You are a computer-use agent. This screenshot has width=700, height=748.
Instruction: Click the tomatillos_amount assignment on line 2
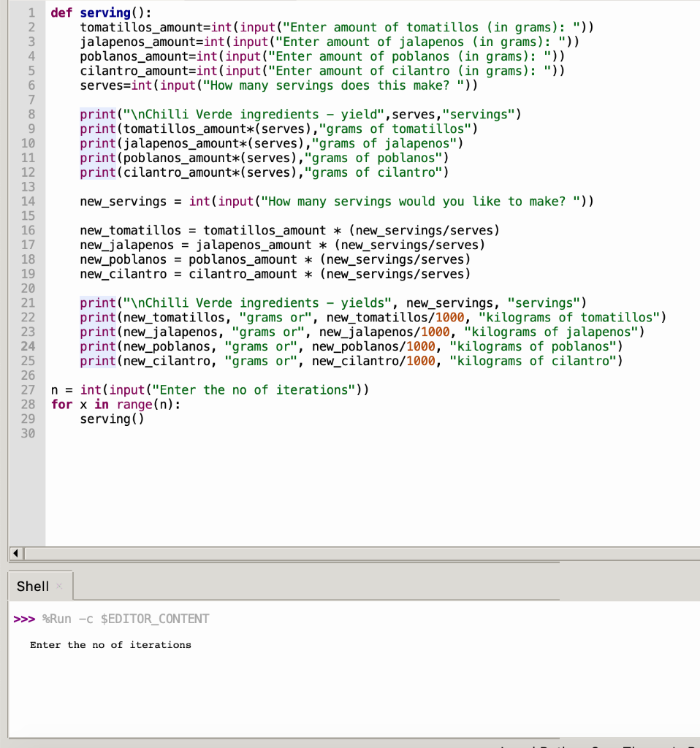[132, 27]
